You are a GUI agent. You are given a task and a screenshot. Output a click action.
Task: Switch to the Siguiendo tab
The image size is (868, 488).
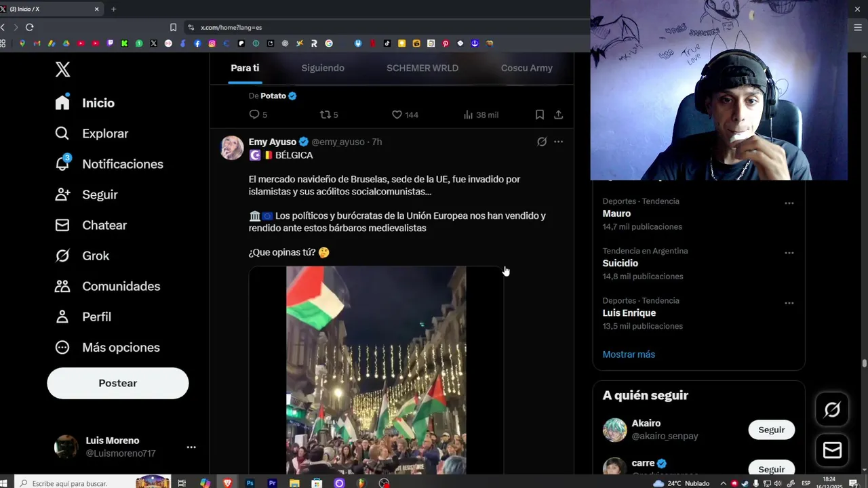click(x=323, y=68)
